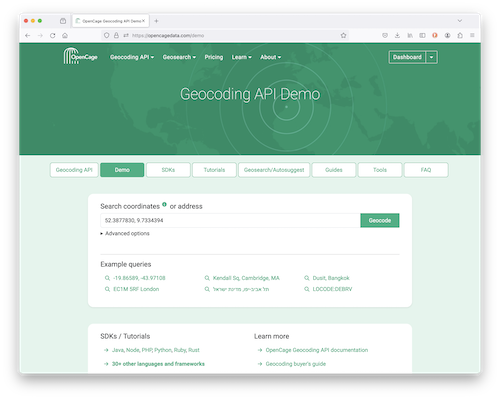The width and height of the screenshot is (500, 399).
Task: Open the About dropdown menu
Action: click(271, 57)
